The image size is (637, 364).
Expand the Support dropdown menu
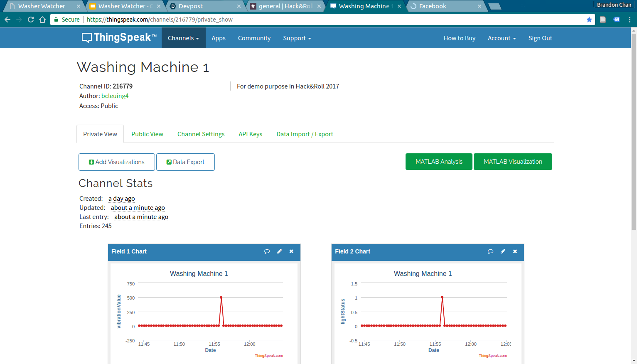coord(297,38)
